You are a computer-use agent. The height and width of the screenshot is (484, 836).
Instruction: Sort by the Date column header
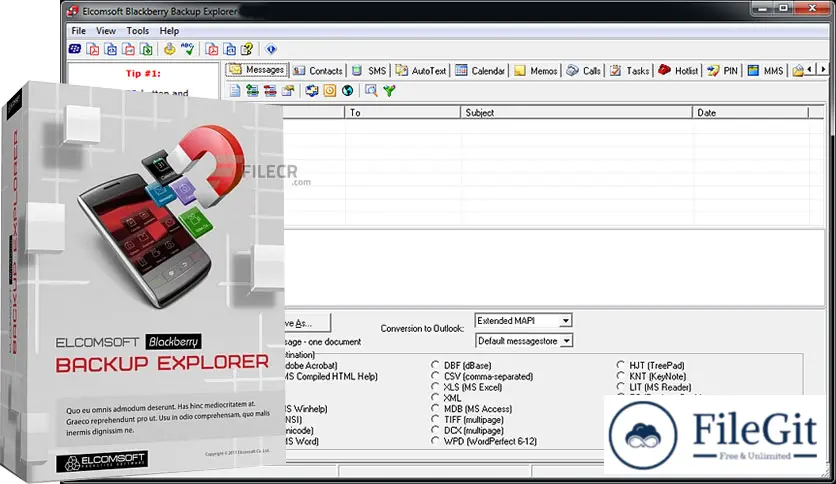(750, 112)
